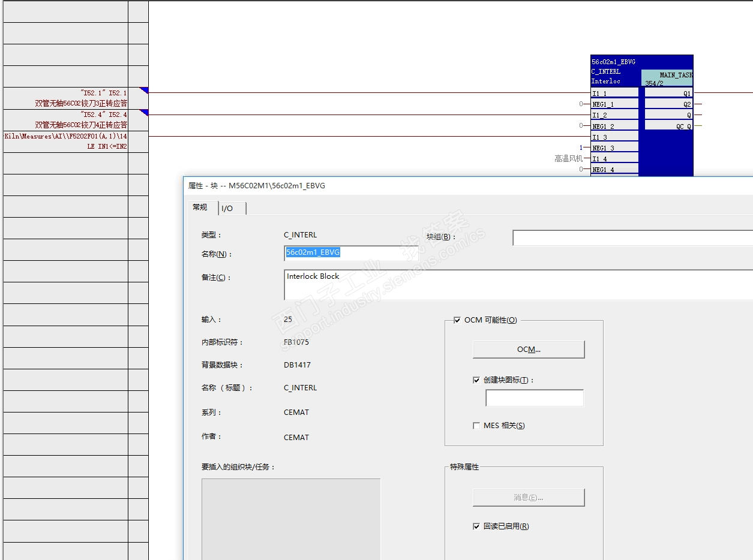Select the NEG1_1 input pin

tap(615, 104)
